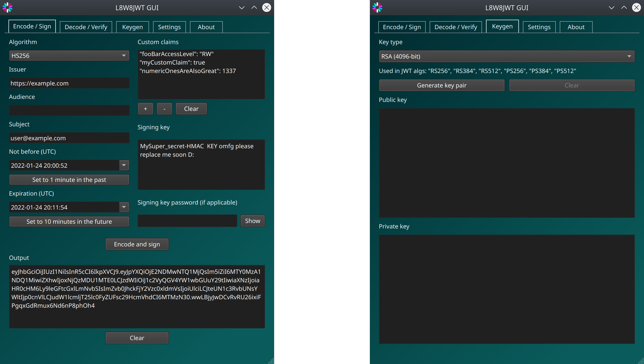Click the Encode and sign button
The width and height of the screenshot is (644, 364).
(137, 244)
